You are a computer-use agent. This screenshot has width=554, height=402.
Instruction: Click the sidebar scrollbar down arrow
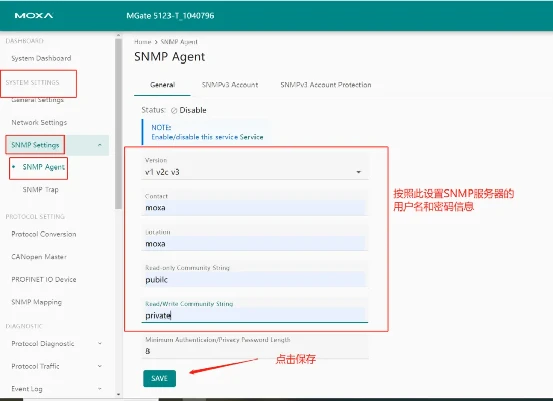tap(118, 395)
